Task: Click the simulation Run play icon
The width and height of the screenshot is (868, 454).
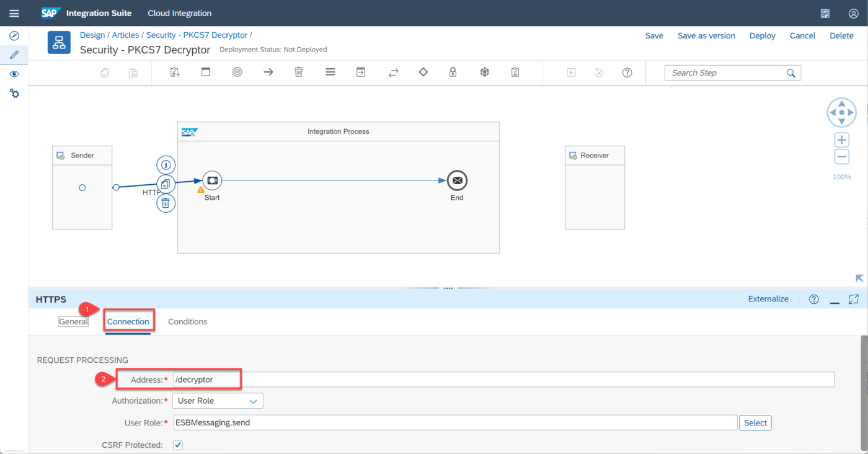Action: point(571,73)
